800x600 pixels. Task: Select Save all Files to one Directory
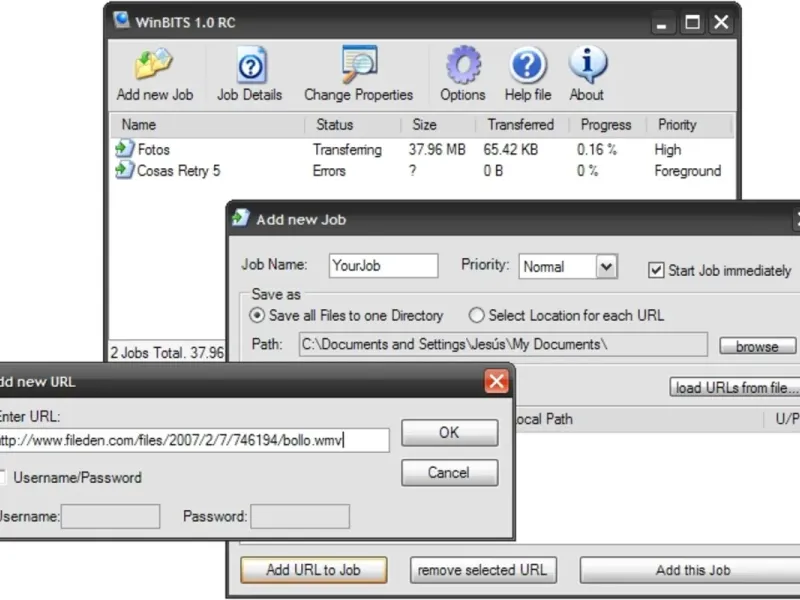(x=257, y=315)
